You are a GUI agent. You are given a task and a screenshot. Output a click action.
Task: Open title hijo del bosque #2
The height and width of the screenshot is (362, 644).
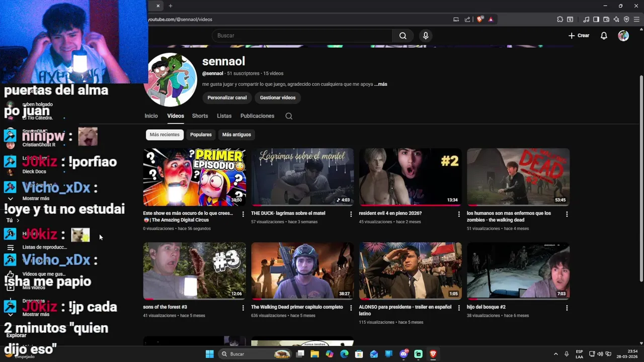coord(486,307)
